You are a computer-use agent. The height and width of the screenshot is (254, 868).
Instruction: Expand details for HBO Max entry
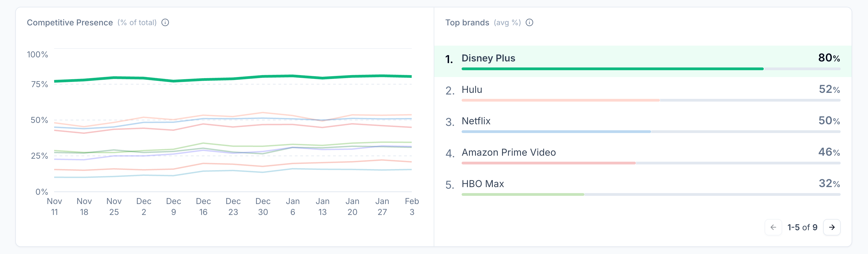[x=482, y=184]
